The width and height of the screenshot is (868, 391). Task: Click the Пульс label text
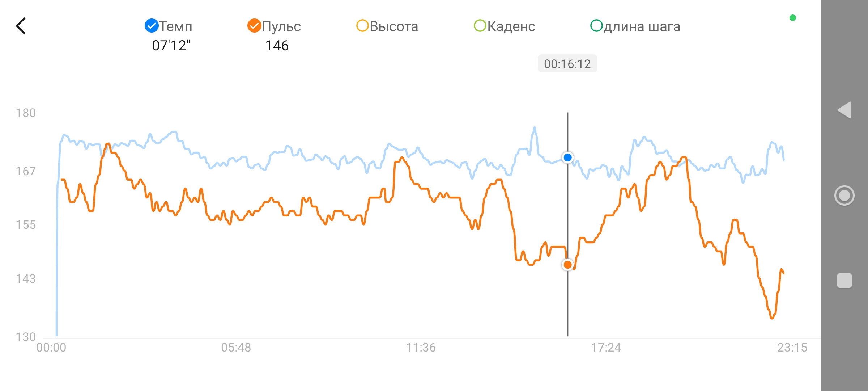pos(281,26)
